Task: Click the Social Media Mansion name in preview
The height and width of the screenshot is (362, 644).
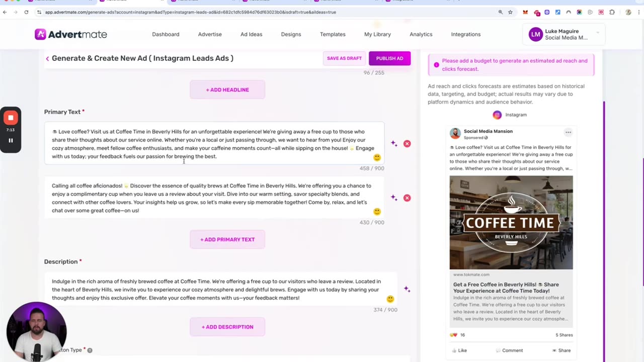Action: click(488, 131)
